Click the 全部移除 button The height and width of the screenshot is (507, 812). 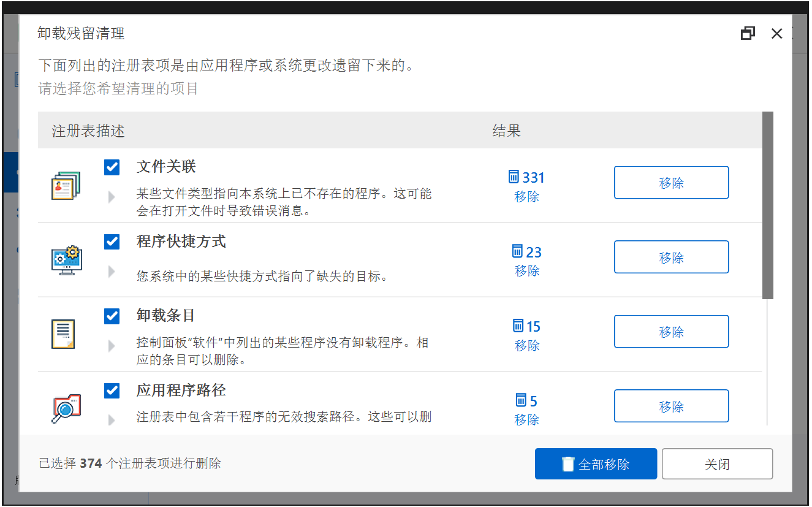[596, 464]
